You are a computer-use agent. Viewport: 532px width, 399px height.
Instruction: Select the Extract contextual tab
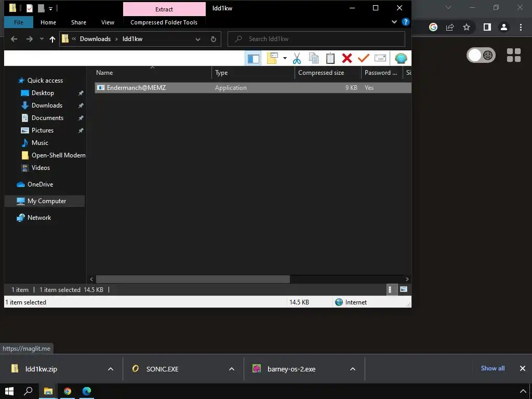[164, 9]
